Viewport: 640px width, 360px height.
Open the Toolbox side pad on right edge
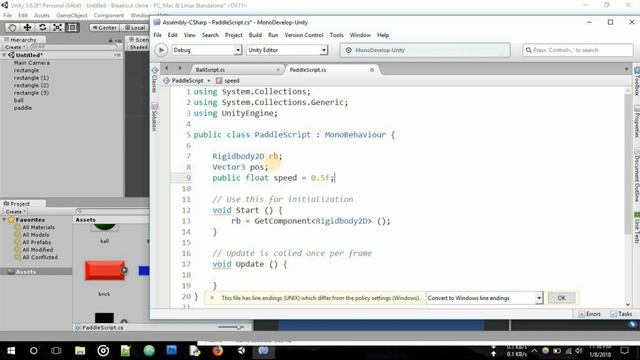coord(636,82)
